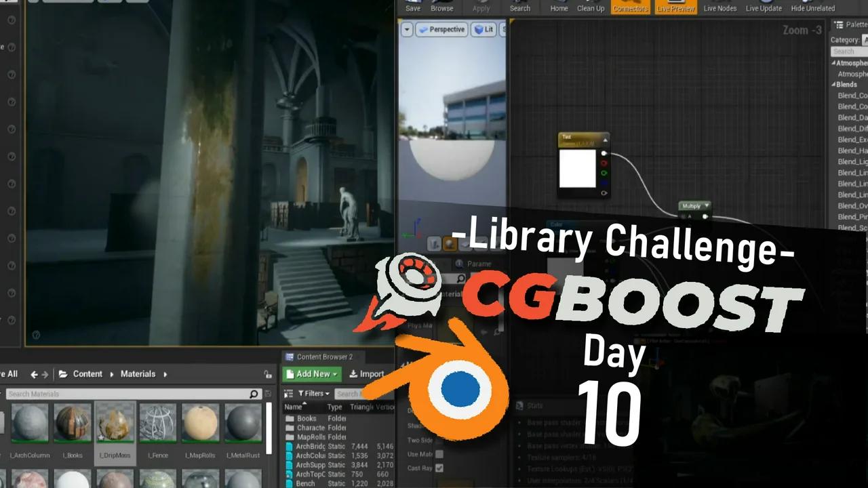Select the Lit viewport shading mode

[484, 29]
